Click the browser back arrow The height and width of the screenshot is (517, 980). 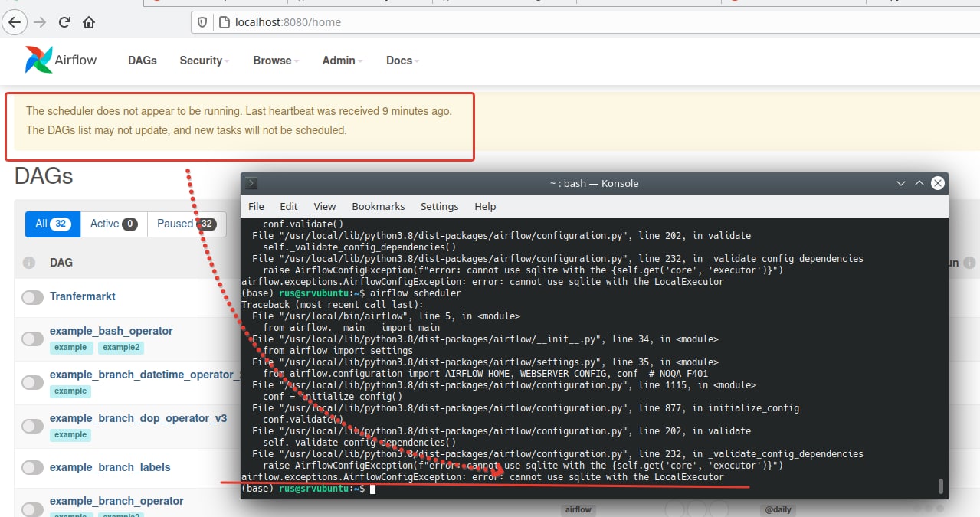point(14,22)
